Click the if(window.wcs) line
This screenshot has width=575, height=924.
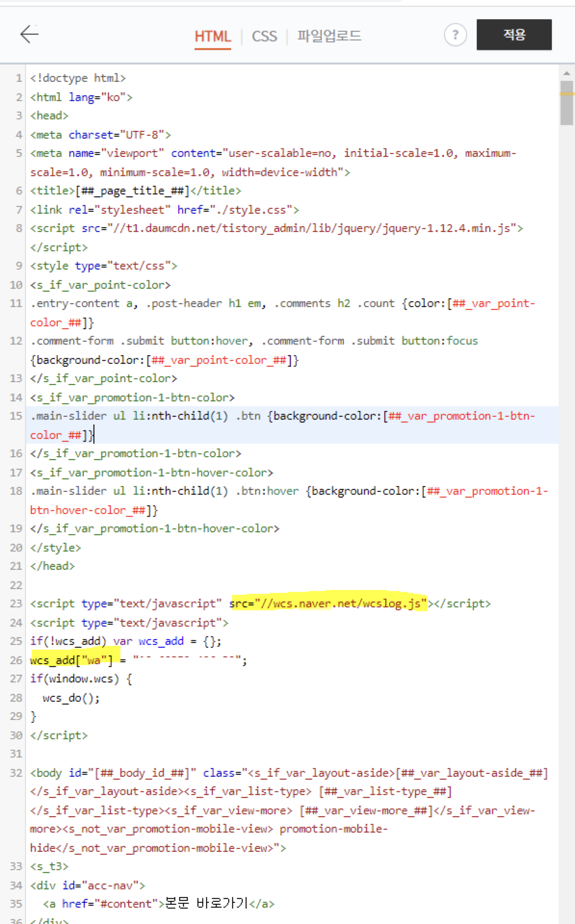pyautogui.click(x=81, y=679)
